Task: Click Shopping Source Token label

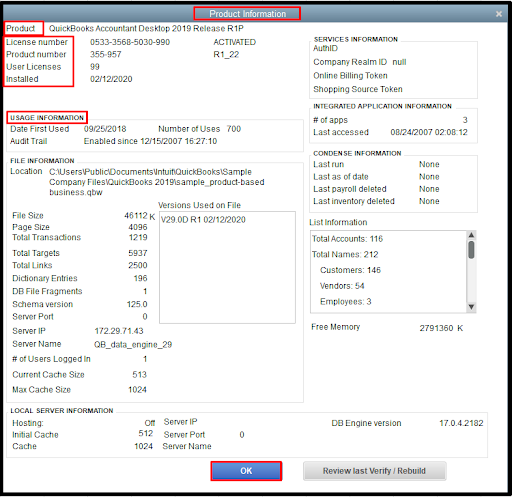Action: (x=358, y=89)
